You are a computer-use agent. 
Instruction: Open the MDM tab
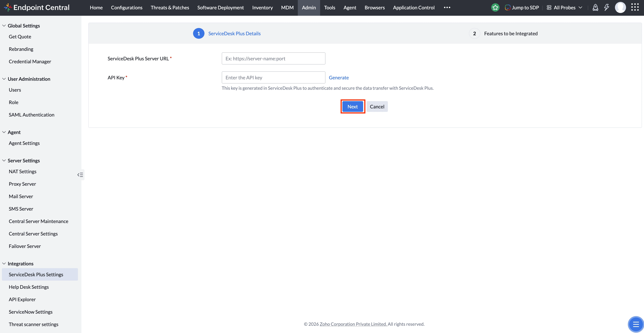click(287, 7)
